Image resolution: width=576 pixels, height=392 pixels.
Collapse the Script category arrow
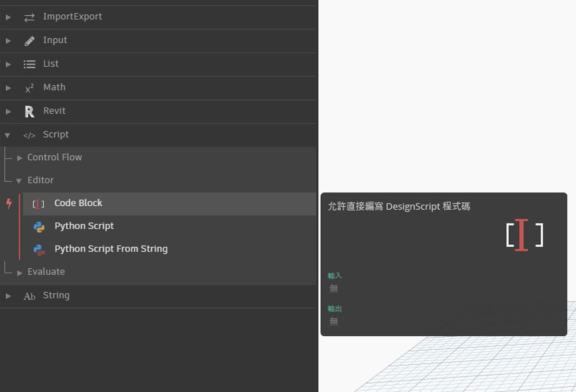(7, 135)
